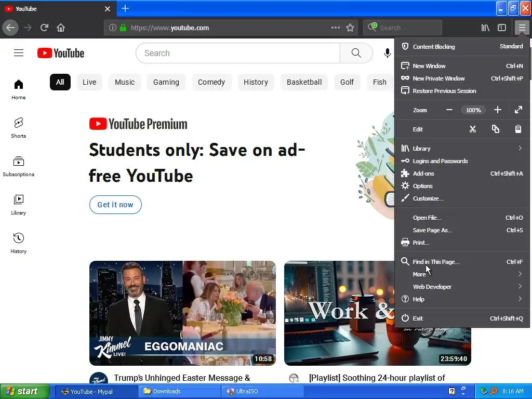Select the Live filter chip
532x399 pixels.
[89, 82]
